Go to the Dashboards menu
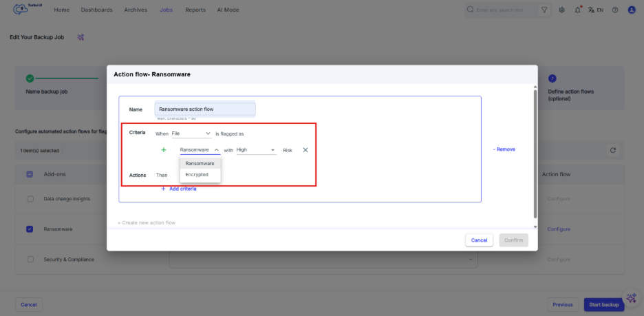This screenshot has height=316, width=644. 96,10
